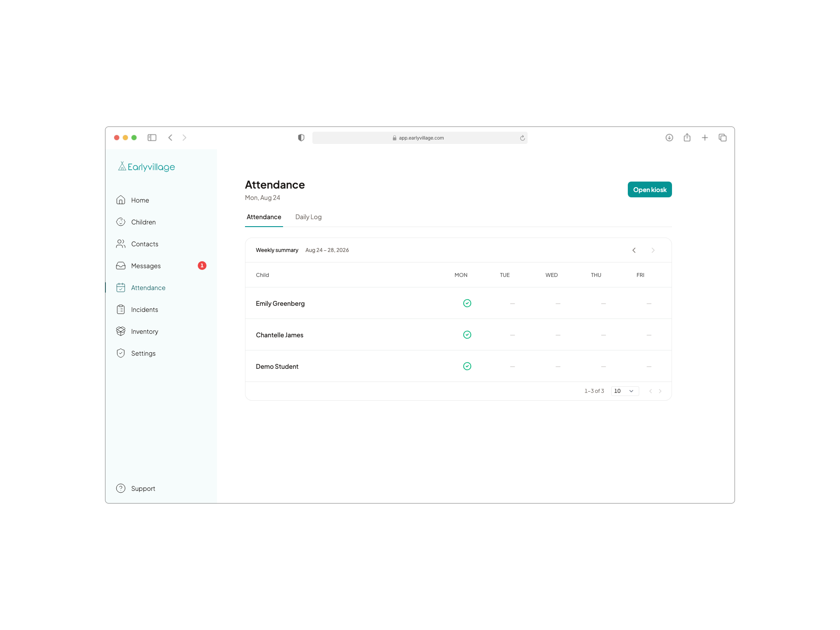Open Settings in the sidebar

point(161,353)
